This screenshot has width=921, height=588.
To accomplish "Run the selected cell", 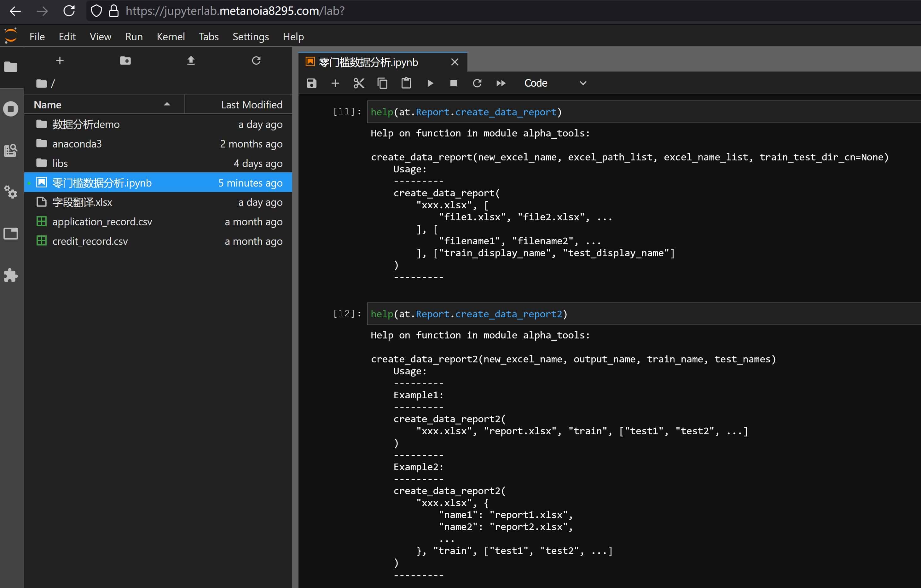I will pyautogui.click(x=430, y=83).
